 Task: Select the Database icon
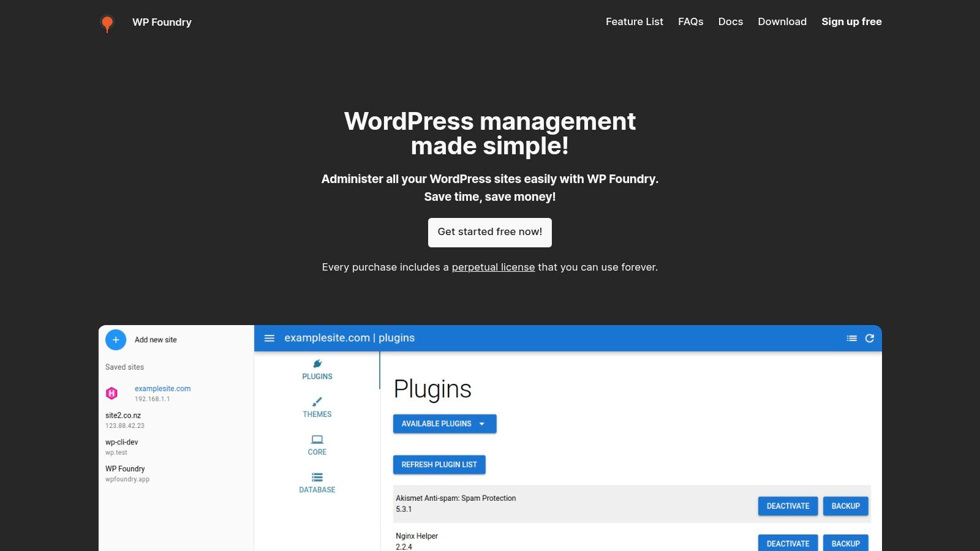tap(317, 477)
